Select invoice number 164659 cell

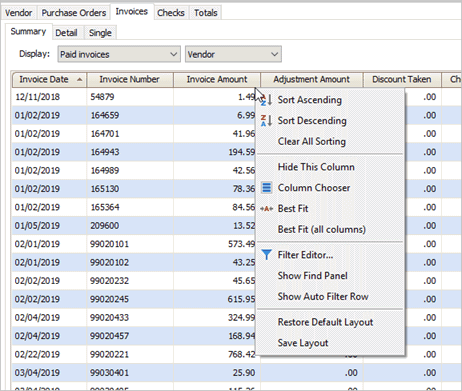(x=130, y=115)
